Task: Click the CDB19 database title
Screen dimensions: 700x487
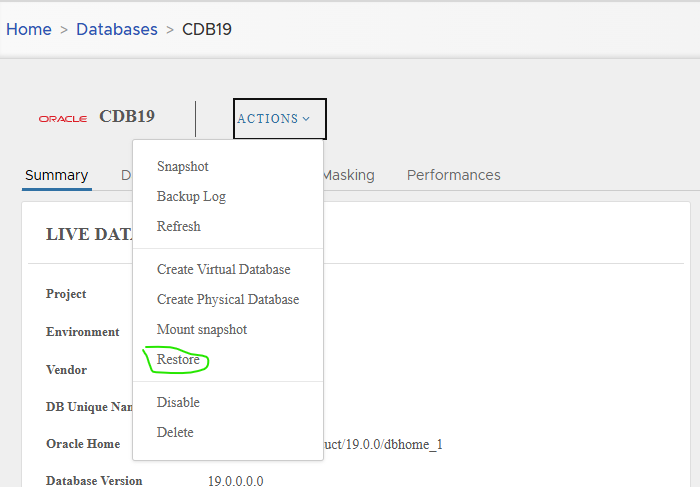Action: [127, 116]
